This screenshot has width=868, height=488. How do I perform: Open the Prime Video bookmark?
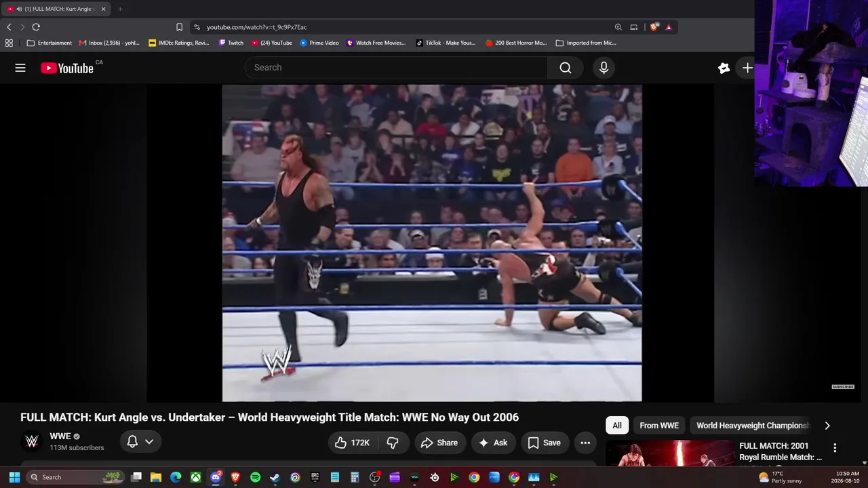point(319,43)
